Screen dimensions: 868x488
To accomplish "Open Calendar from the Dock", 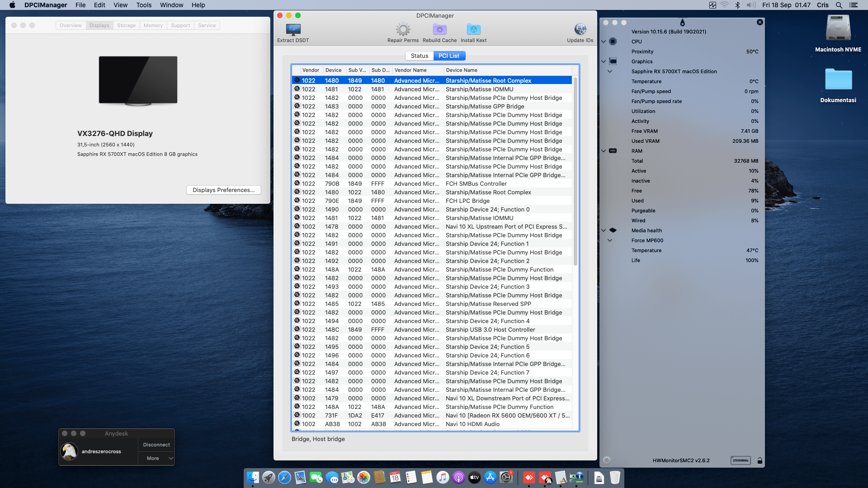I will (x=395, y=477).
